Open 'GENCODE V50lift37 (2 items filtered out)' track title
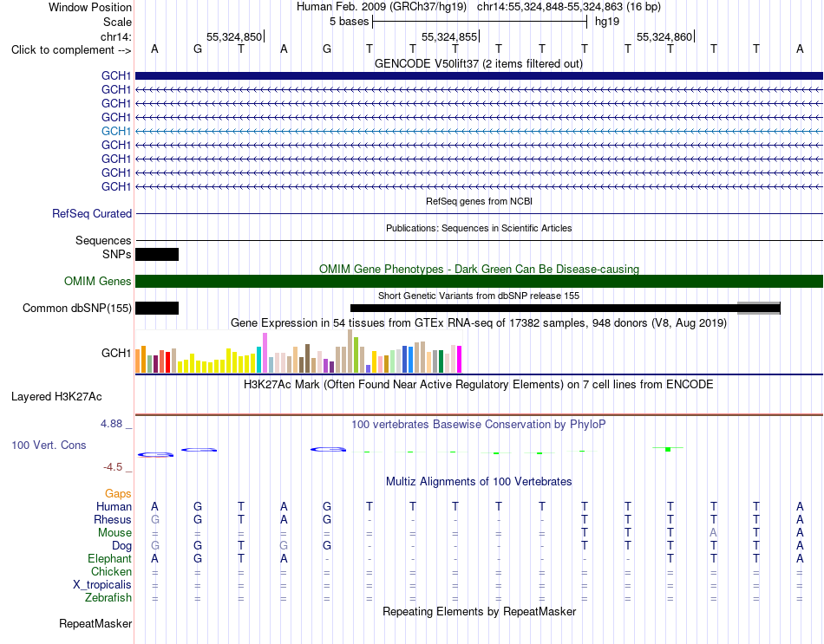824x644 pixels. [479, 63]
